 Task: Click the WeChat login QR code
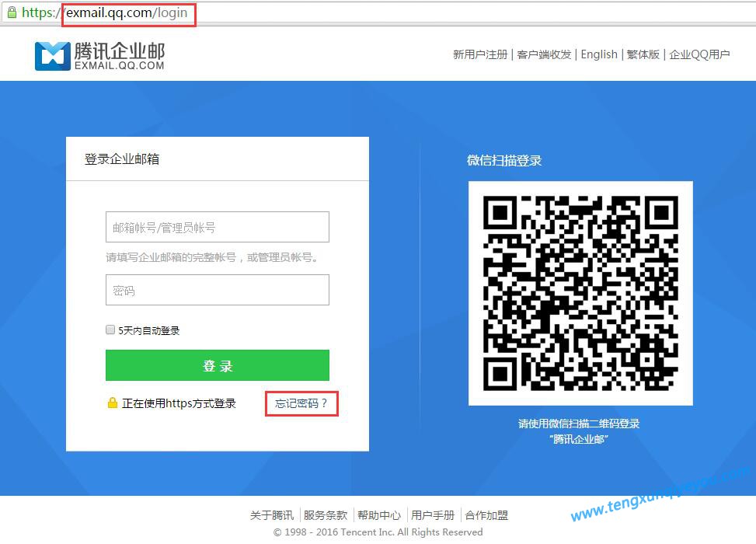[x=580, y=293]
